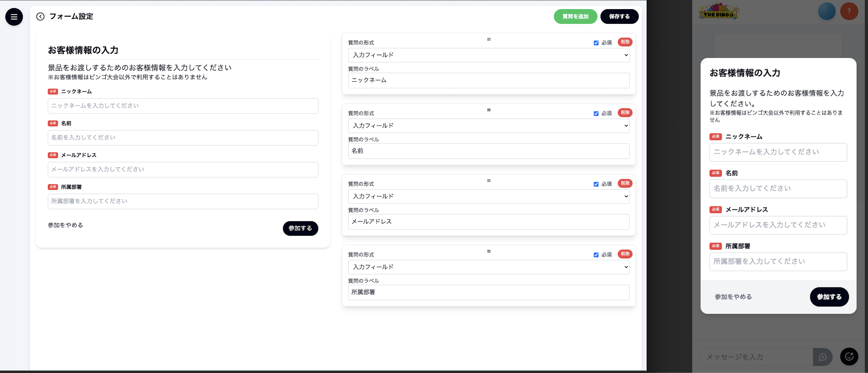The width and height of the screenshot is (868, 373).
Task: Toggle 必須 checkbox on the 名前 question
Action: coord(596,114)
